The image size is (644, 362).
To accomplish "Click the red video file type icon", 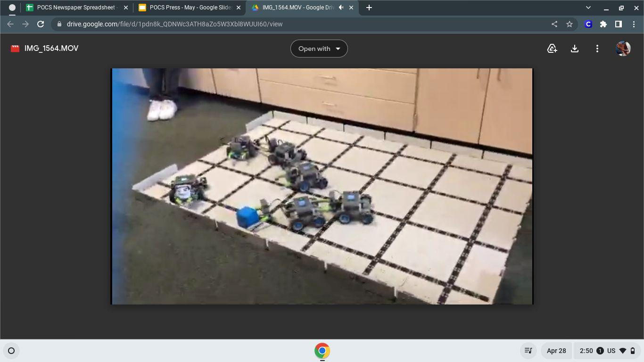I will [15, 49].
